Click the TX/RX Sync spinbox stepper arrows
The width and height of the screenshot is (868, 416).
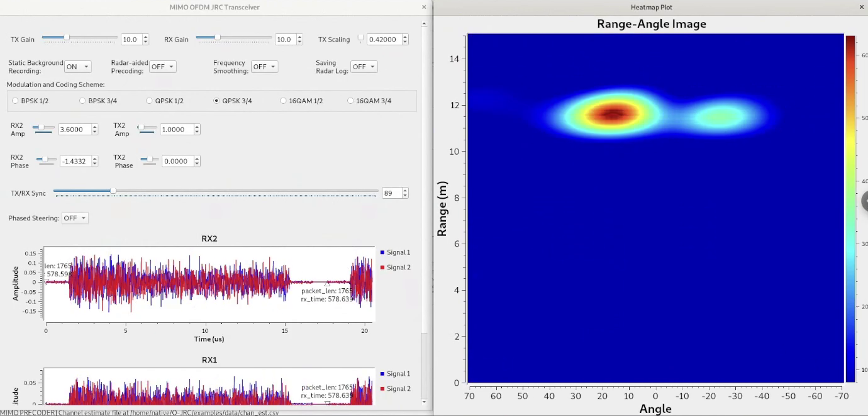pyautogui.click(x=404, y=193)
